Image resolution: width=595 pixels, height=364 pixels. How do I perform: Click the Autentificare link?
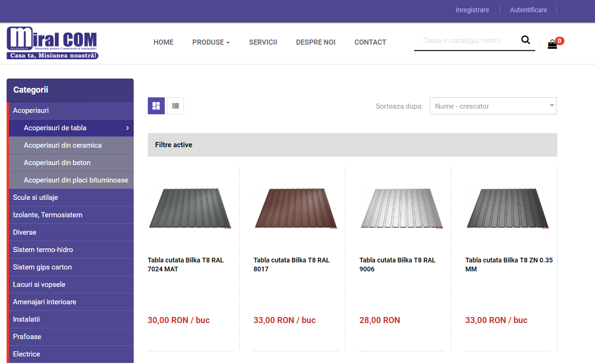528,10
